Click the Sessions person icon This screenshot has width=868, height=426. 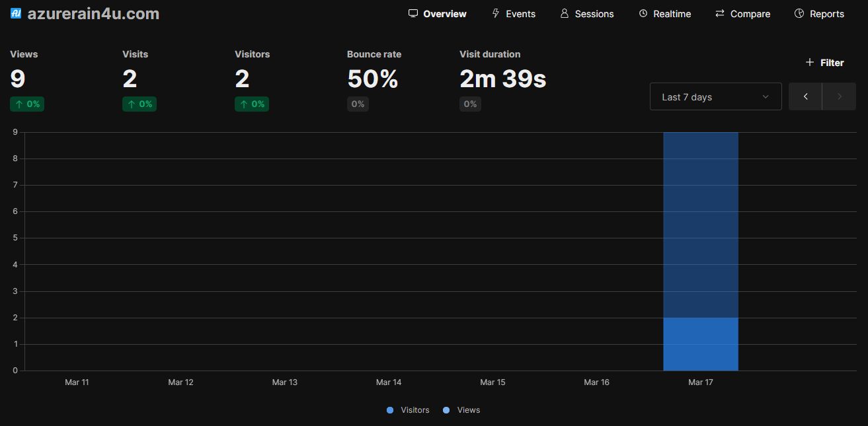pyautogui.click(x=565, y=13)
